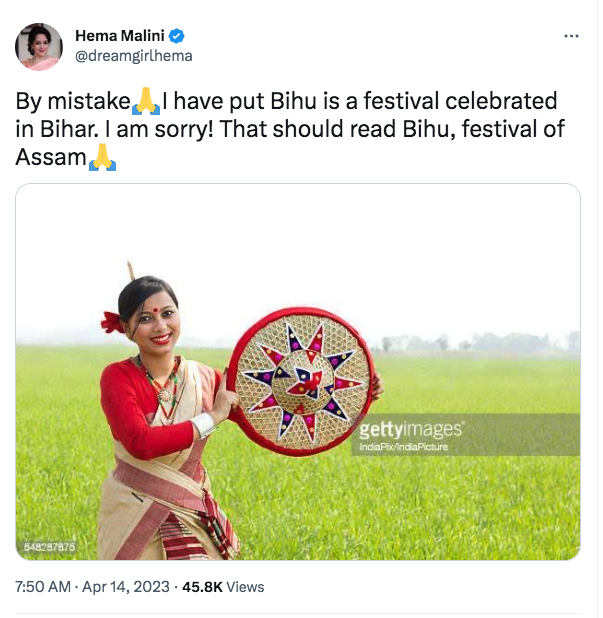This screenshot has width=603, height=618.
Task: Open the 7:50 AM timestamp link
Action: [x=43, y=587]
